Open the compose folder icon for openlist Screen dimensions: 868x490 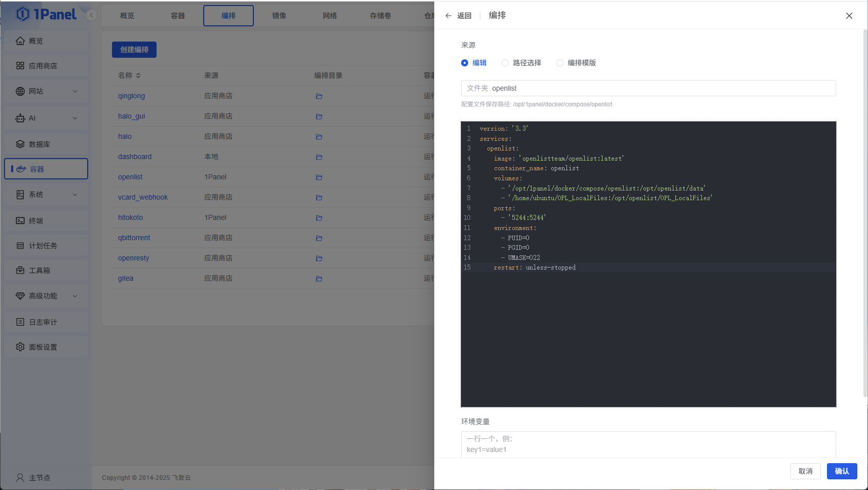(x=319, y=177)
